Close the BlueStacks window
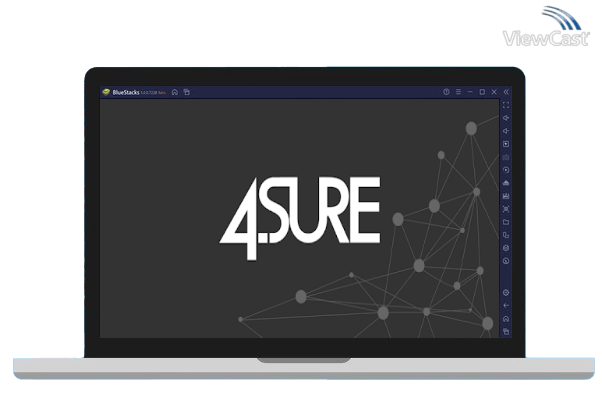This screenshot has width=602, height=414. (x=494, y=92)
